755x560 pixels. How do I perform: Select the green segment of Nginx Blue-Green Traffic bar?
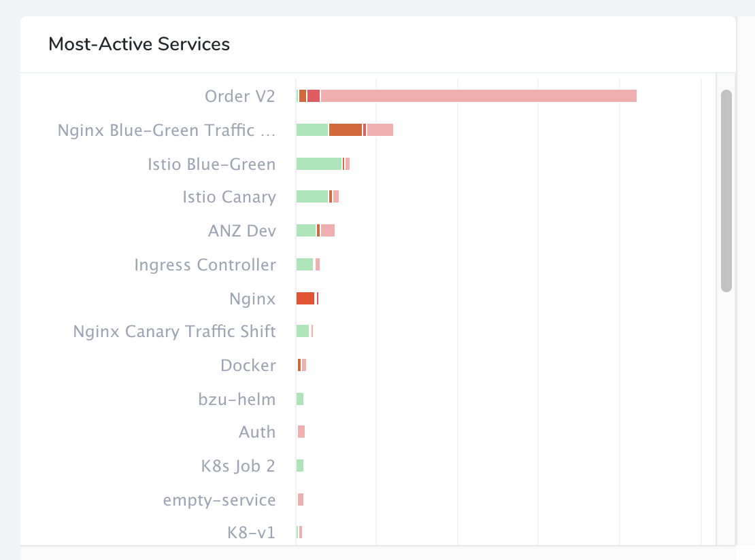pos(312,130)
